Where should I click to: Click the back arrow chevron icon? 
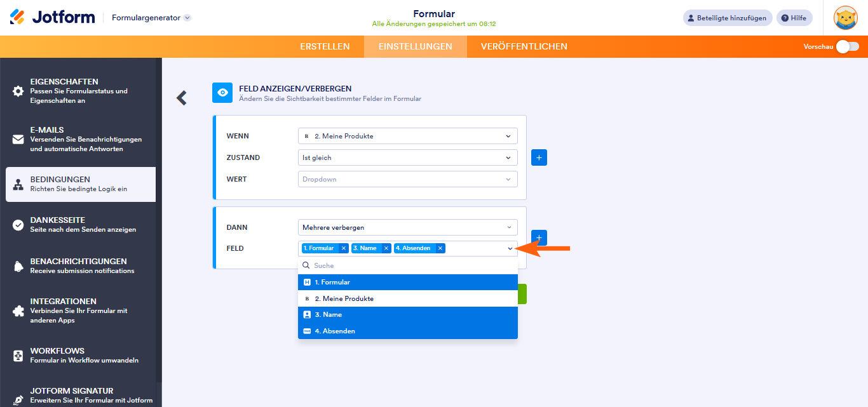pos(182,97)
